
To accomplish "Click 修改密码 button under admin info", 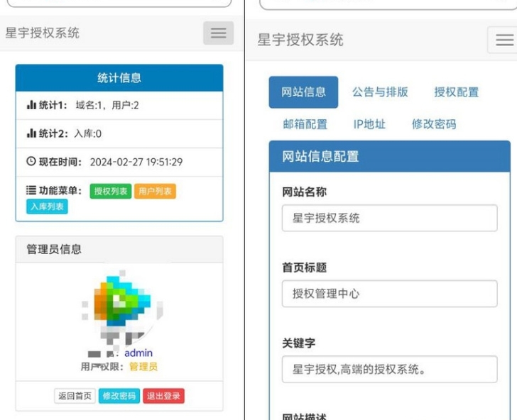I will [x=119, y=396].
